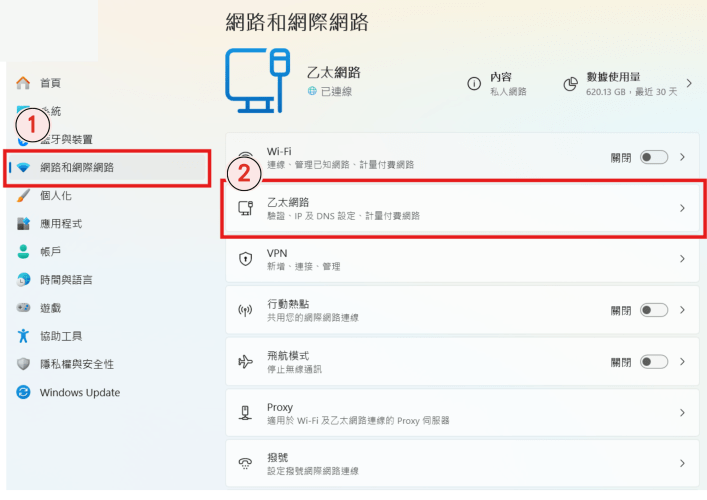Click 共用您的網際網路連線 description text
The image size is (707, 500).
(313, 318)
